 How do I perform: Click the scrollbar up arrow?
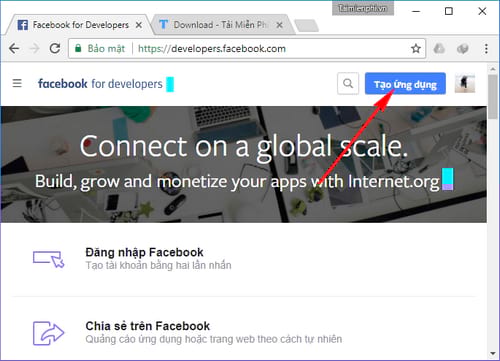point(493,69)
